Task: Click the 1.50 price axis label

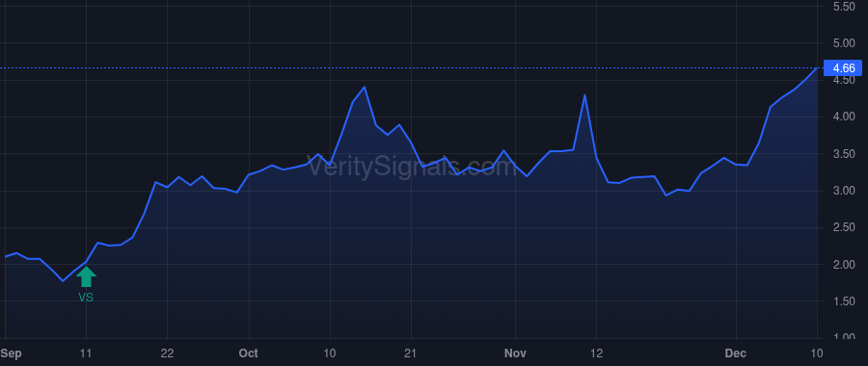Action: (x=844, y=301)
